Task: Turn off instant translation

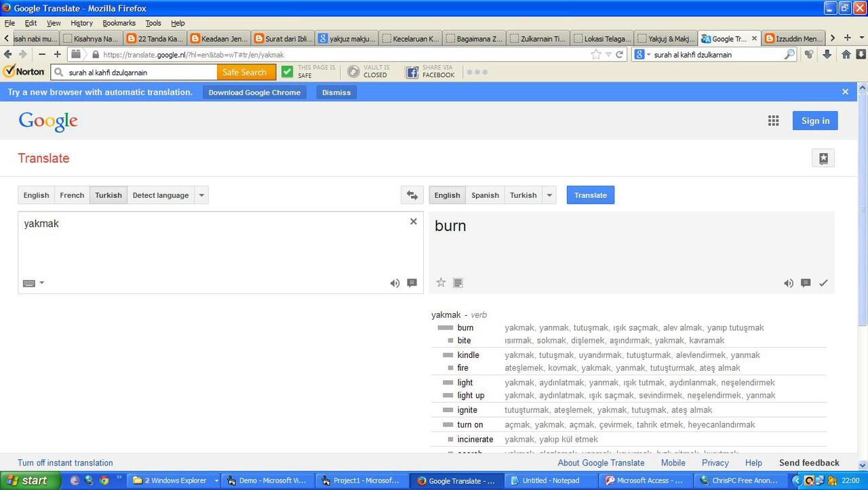Action: coord(65,463)
